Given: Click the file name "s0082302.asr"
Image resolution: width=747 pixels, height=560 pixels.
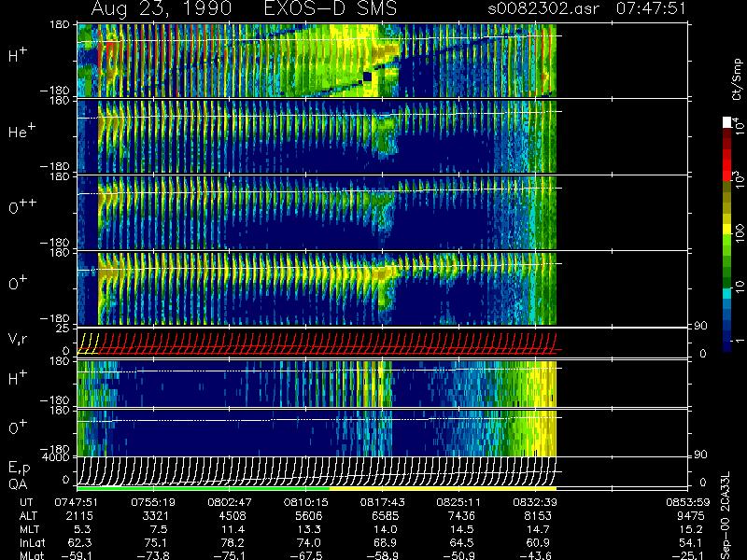Looking at the screenshot, I should click(x=543, y=8).
